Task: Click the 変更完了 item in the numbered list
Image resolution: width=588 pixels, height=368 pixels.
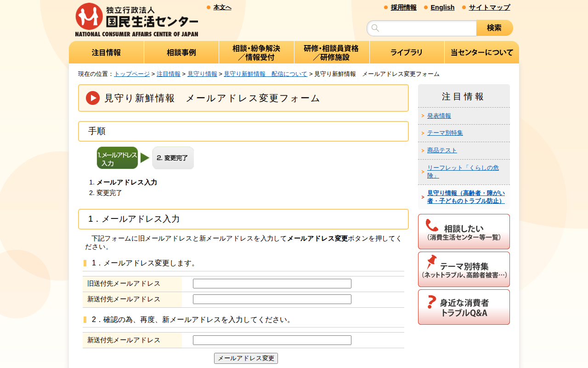Action: pyautogui.click(x=109, y=193)
